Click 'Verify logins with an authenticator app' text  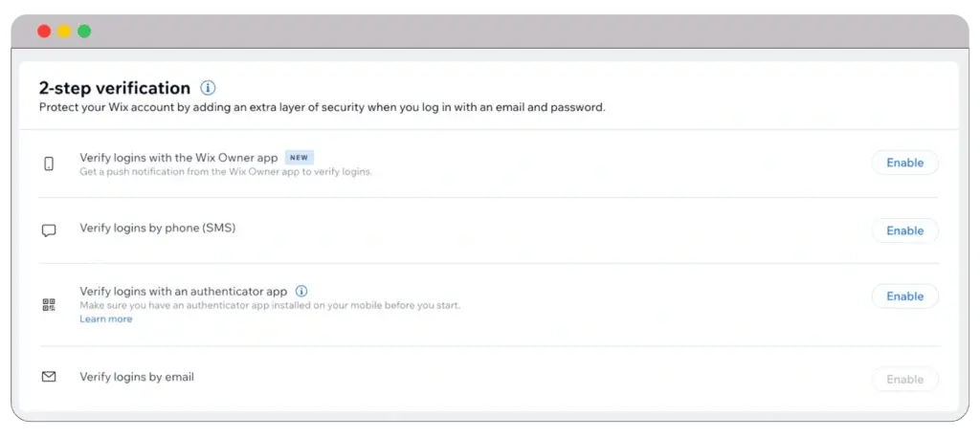point(184,291)
